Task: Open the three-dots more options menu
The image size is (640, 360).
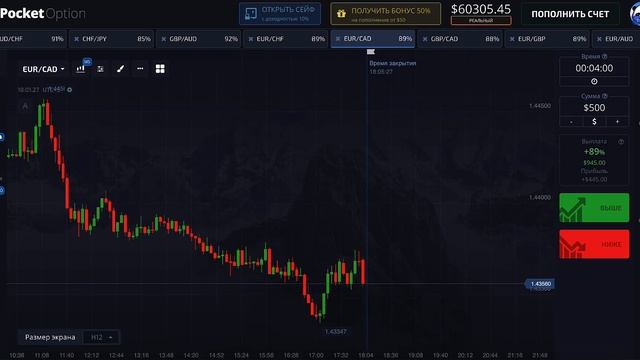Action: (140, 69)
